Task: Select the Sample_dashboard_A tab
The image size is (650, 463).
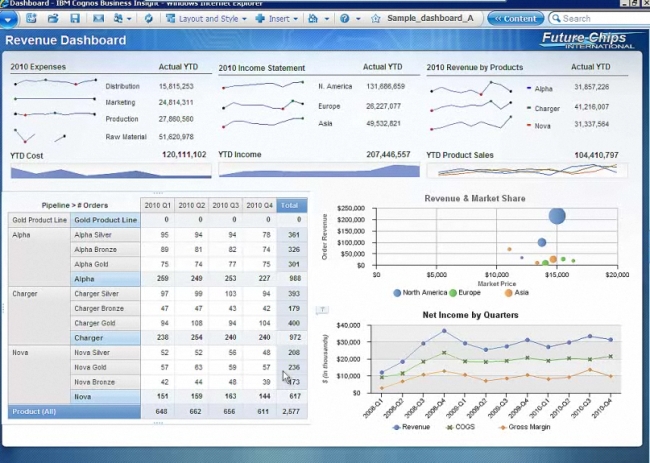Action: [430, 18]
